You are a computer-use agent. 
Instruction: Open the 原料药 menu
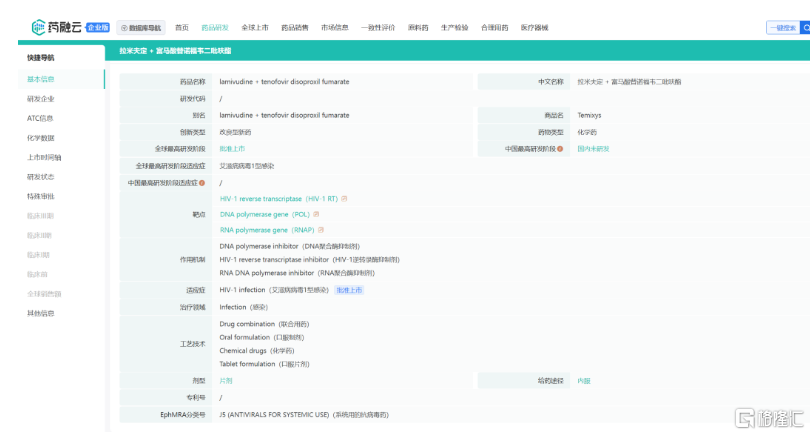418,28
